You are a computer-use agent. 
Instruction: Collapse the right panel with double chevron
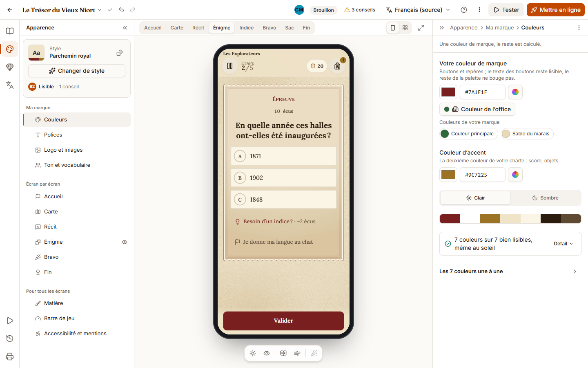click(x=442, y=28)
